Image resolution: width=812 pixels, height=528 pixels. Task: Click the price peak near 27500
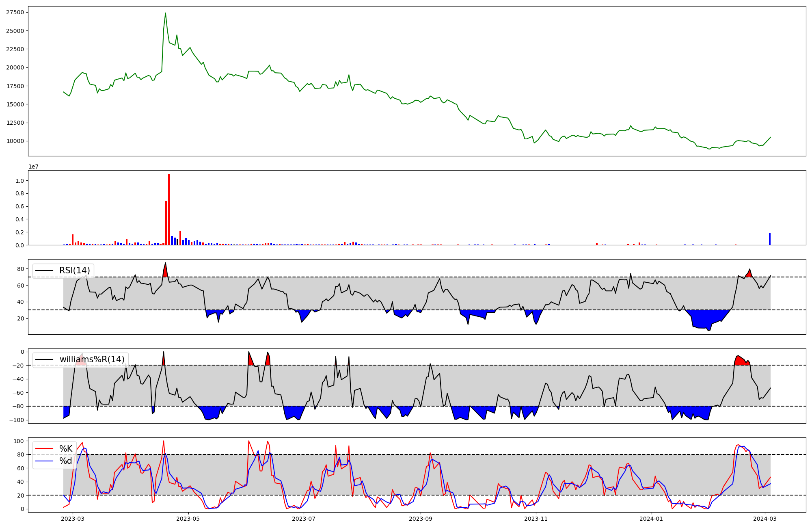165,13
